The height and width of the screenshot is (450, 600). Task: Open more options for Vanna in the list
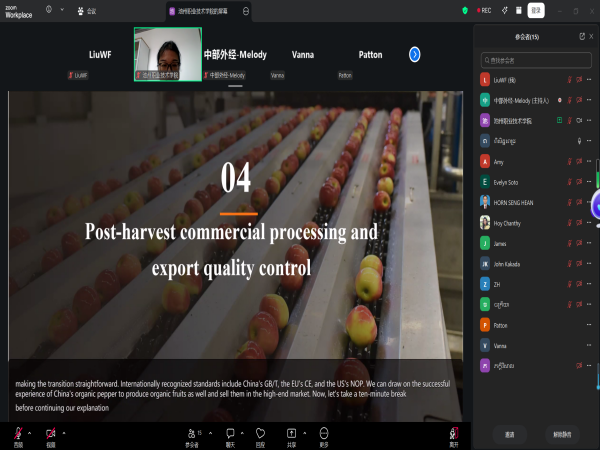[x=589, y=345]
